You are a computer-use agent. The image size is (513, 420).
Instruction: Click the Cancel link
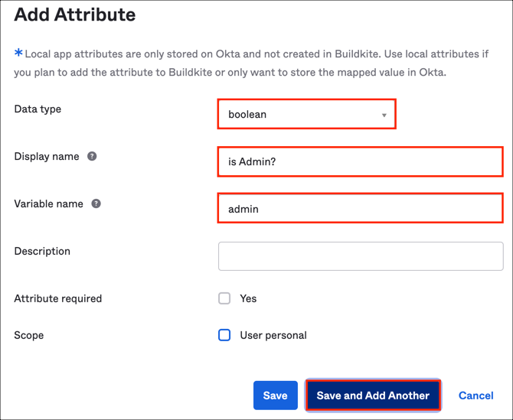(x=475, y=396)
